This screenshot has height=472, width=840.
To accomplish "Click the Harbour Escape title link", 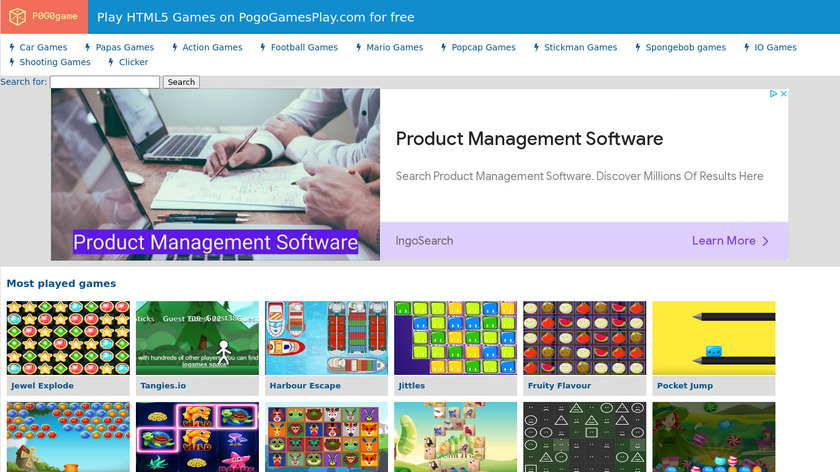I will (x=305, y=386).
